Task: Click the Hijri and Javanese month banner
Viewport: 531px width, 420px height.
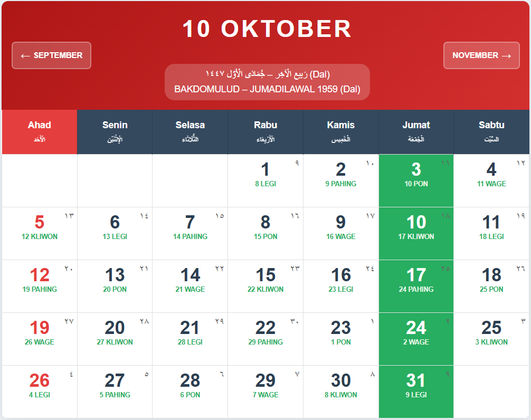Action: (x=267, y=82)
